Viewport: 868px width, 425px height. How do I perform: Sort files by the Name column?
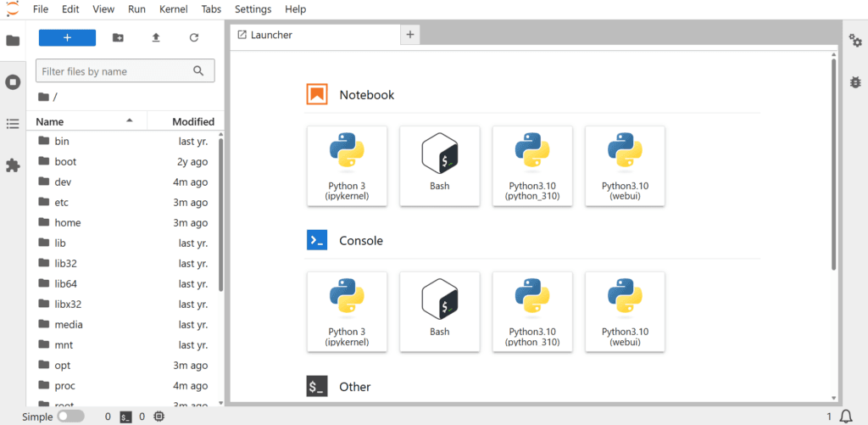tap(50, 121)
